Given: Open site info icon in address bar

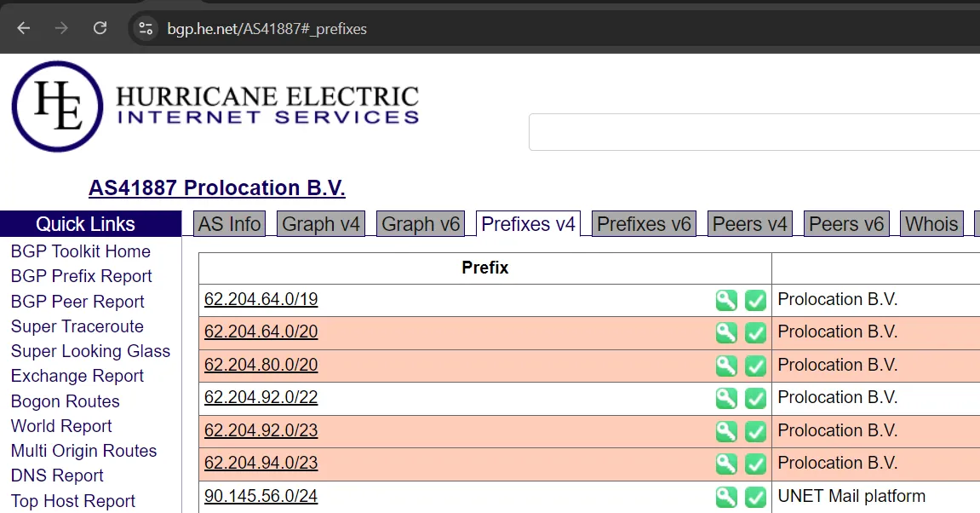Looking at the screenshot, I should 146,28.
